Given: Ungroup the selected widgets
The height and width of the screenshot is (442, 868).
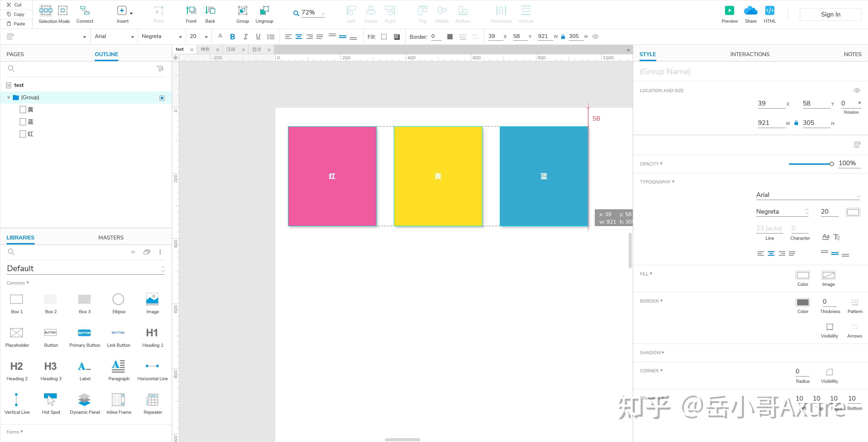Looking at the screenshot, I should point(264,14).
